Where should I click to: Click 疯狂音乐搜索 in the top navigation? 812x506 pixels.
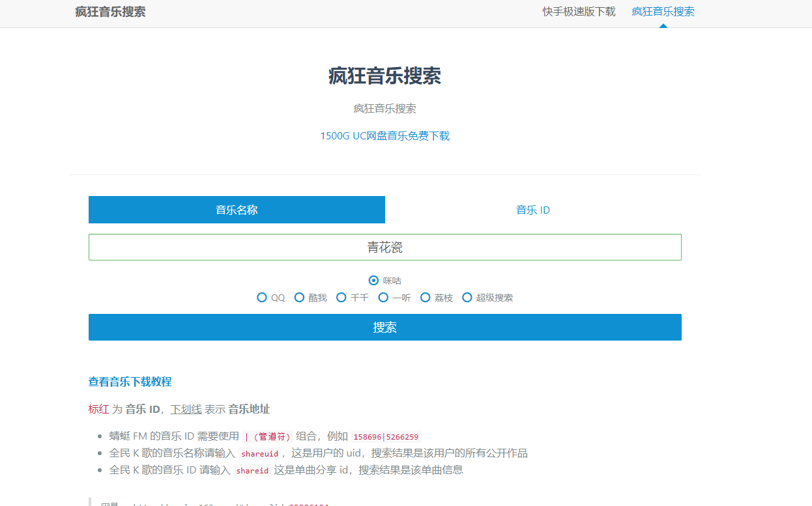[x=662, y=11]
